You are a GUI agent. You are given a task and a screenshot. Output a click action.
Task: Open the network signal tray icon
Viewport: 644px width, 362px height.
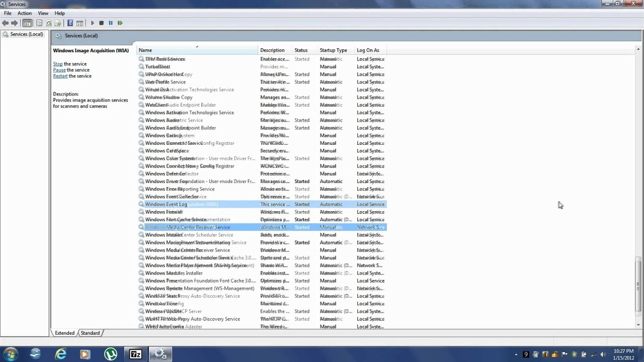point(593,354)
